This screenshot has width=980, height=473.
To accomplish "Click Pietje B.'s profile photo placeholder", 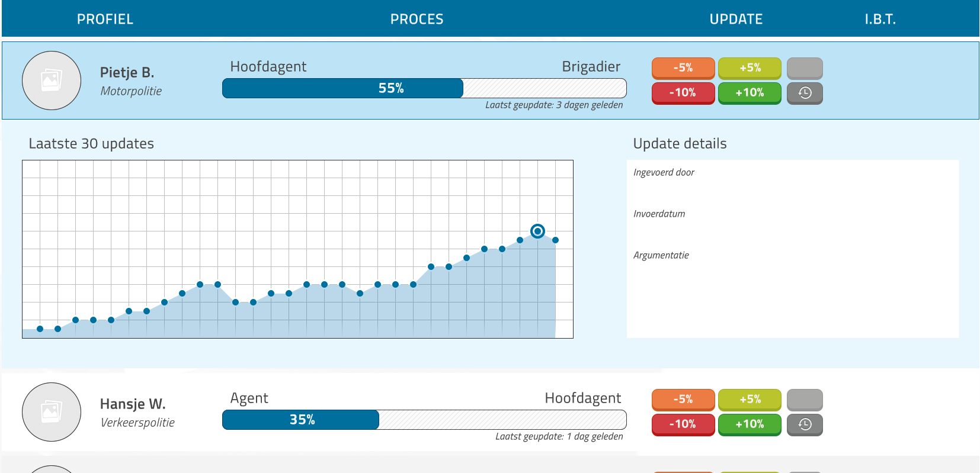I will click(52, 81).
